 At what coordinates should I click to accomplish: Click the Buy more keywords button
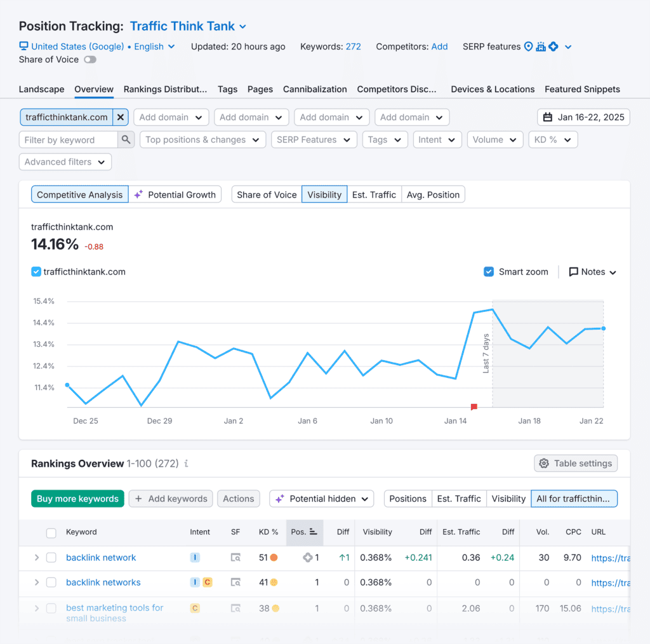point(77,499)
